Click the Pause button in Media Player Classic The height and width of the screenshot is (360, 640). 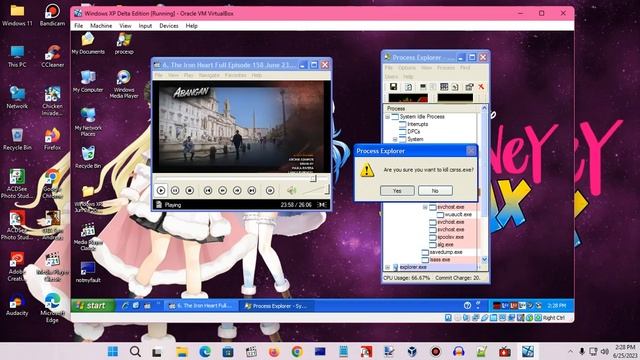tap(175, 191)
